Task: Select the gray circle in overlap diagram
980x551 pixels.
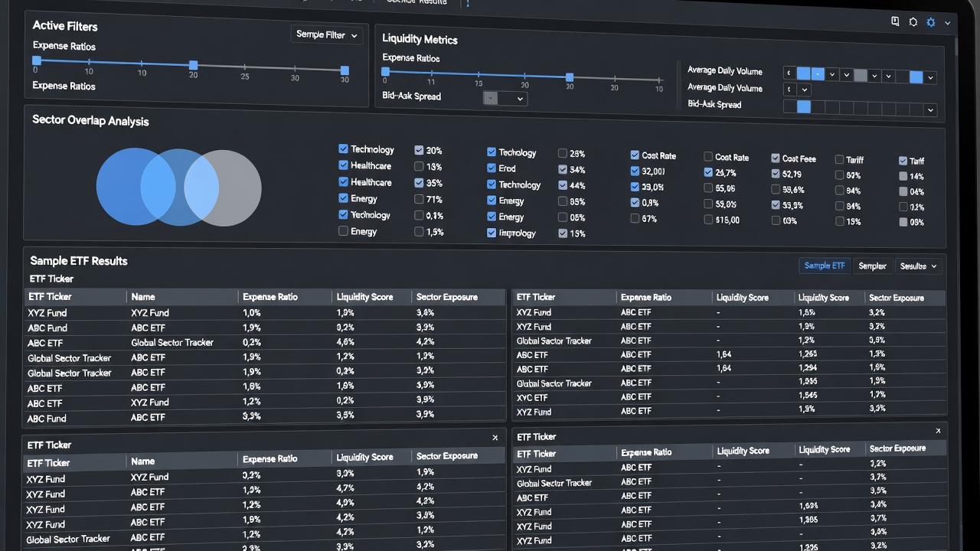Action: tap(223, 188)
